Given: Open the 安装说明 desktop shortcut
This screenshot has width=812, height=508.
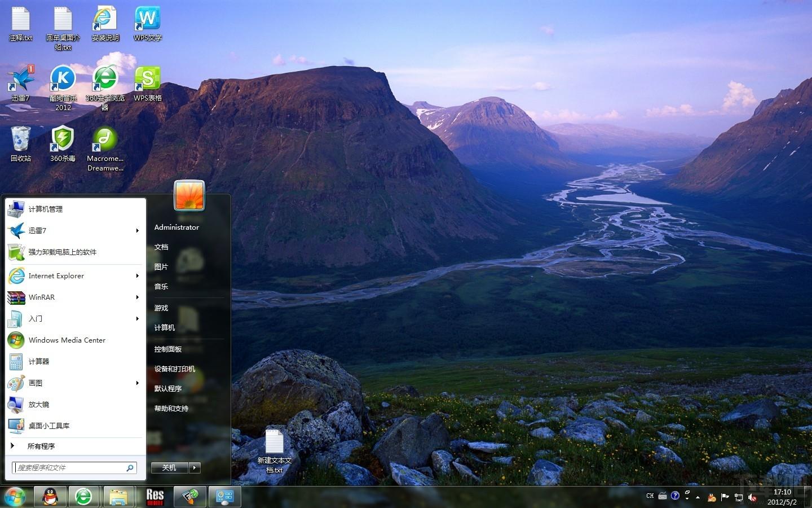Looking at the screenshot, I should [105, 24].
